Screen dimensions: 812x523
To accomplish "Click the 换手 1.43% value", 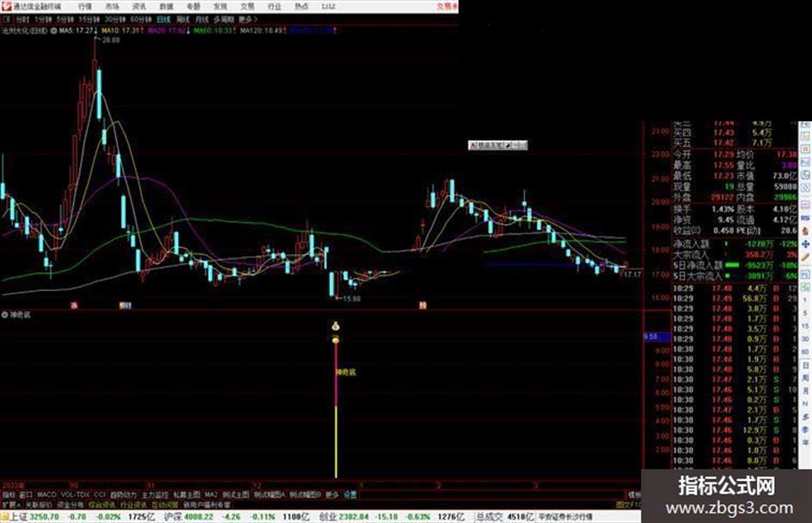I will 723,210.
